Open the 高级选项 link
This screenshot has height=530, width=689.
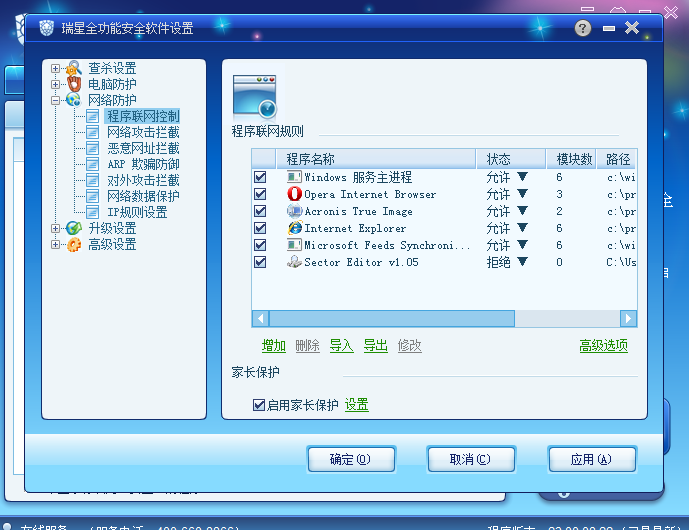pyautogui.click(x=603, y=346)
